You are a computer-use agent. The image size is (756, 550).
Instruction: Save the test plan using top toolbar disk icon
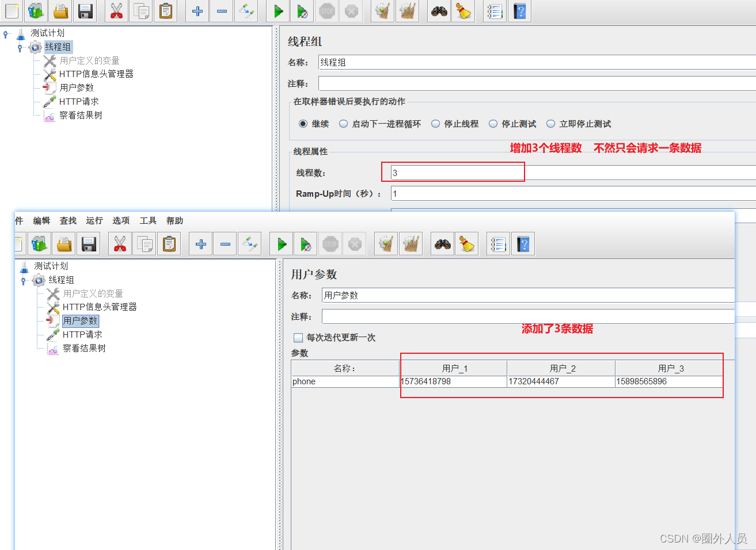pos(85,11)
